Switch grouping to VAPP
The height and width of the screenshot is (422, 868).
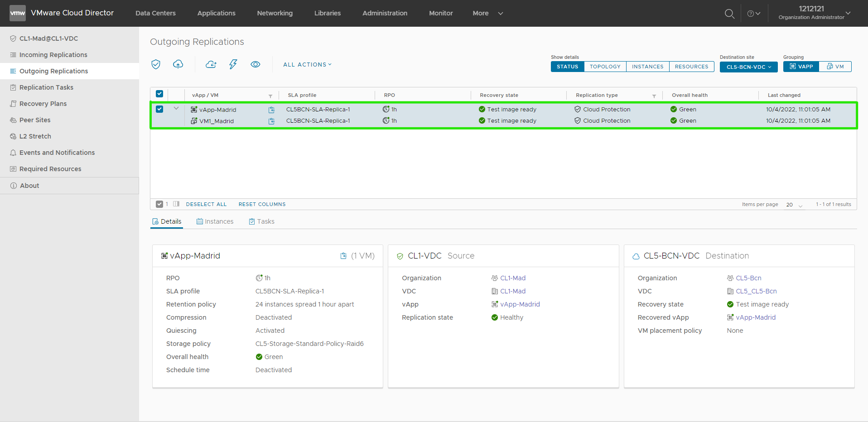tap(801, 67)
